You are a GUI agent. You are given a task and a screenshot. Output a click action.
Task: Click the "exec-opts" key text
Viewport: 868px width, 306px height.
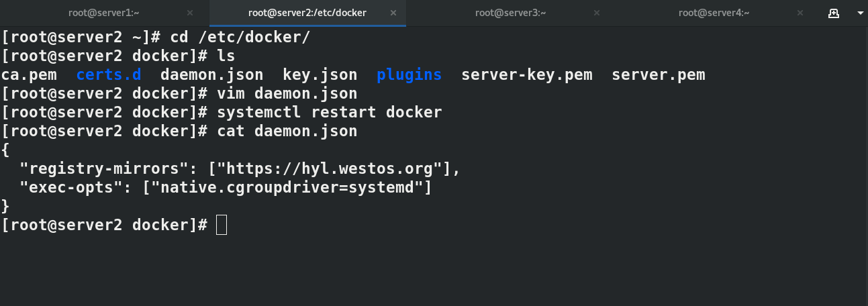(x=70, y=188)
